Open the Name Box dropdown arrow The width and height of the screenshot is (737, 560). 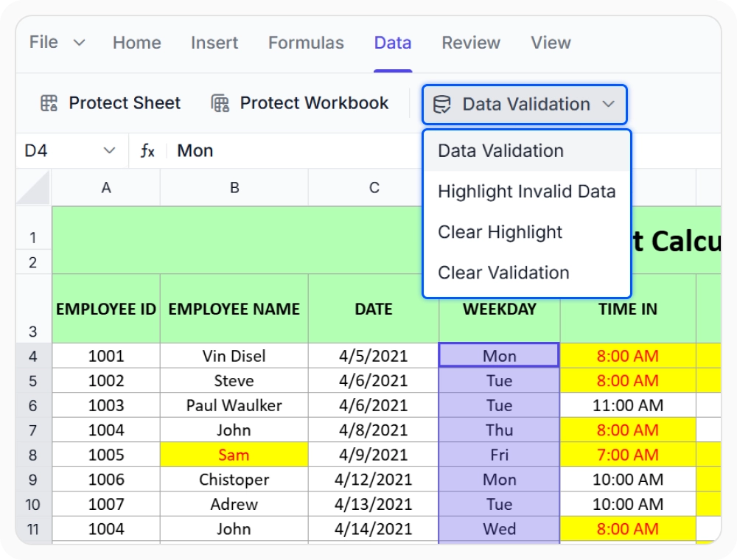point(109,151)
